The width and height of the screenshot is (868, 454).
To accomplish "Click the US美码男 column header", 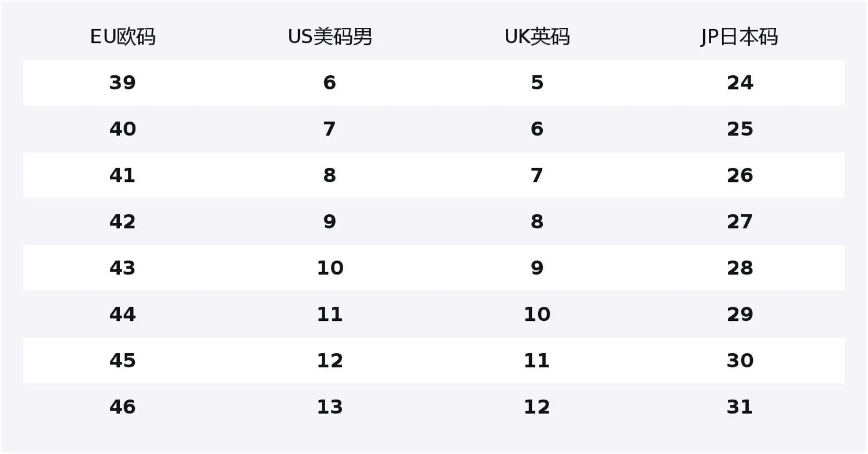I will (330, 37).
